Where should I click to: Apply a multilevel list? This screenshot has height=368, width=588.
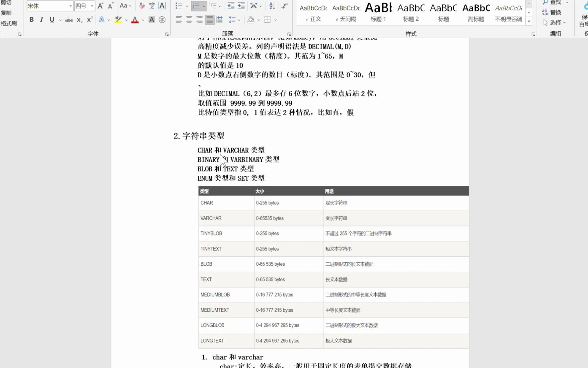[213, 6]
